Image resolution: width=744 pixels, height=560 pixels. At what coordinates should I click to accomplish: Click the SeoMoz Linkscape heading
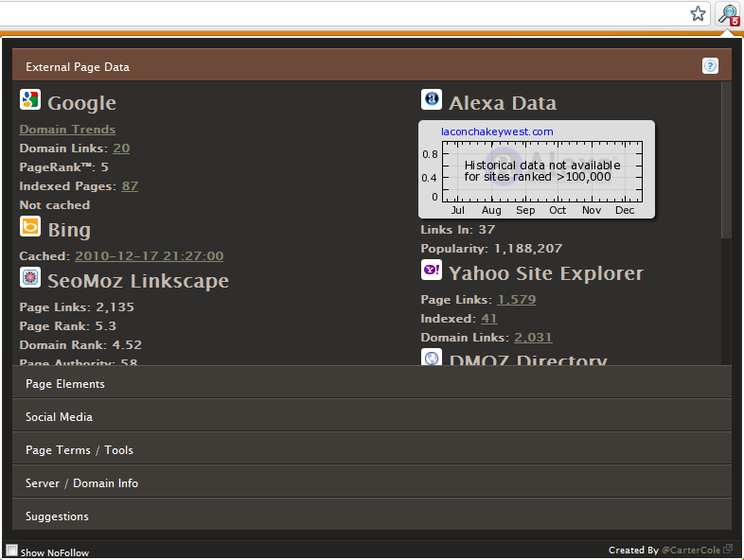[x=138, y=281]
